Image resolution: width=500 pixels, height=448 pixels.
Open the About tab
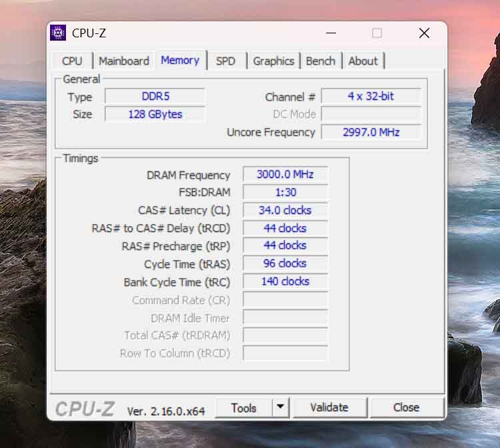363,61
